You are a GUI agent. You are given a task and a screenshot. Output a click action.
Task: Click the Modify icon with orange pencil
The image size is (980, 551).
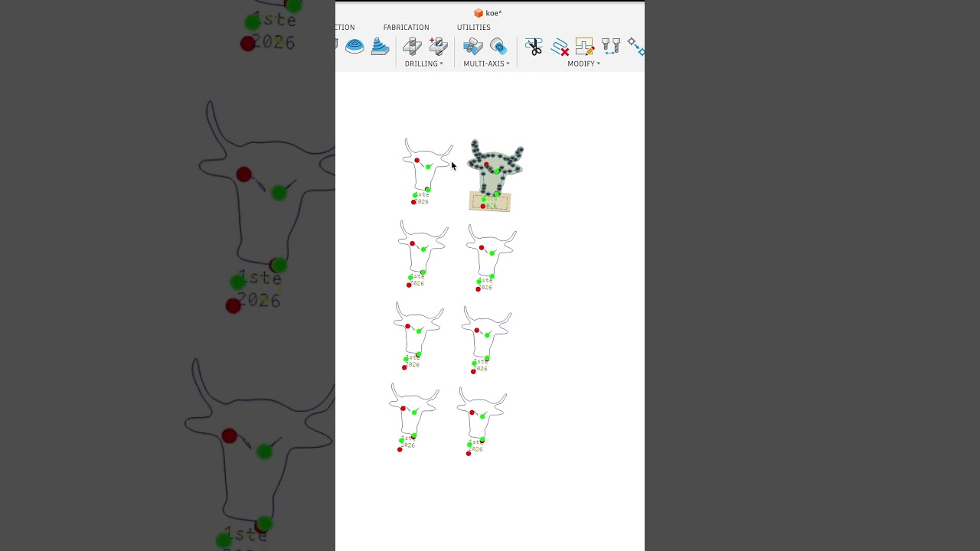tap(584, 47)
